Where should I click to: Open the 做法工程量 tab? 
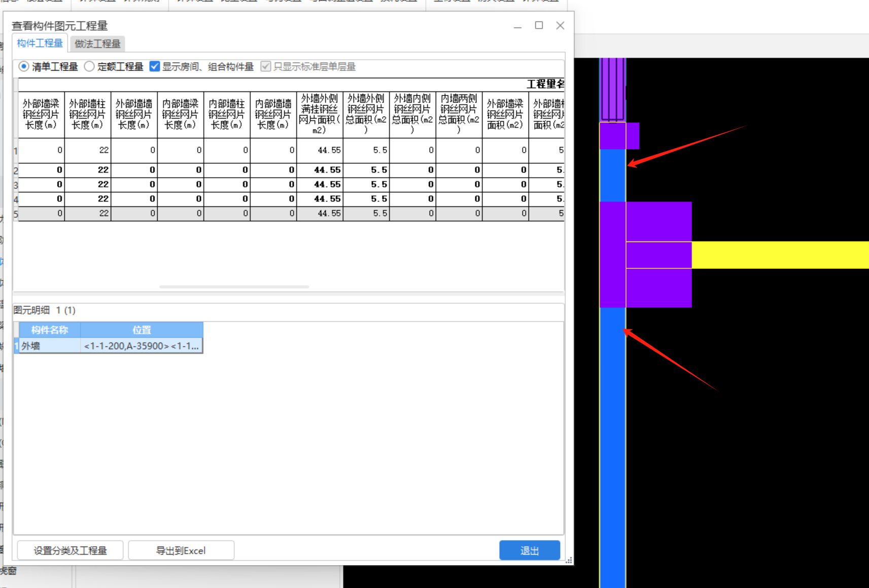pos(97,44)
